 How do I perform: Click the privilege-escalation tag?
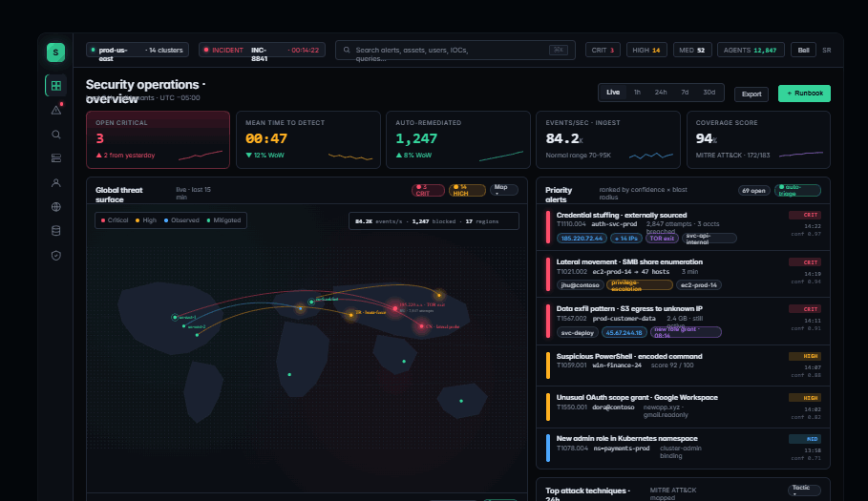point(640,285)
